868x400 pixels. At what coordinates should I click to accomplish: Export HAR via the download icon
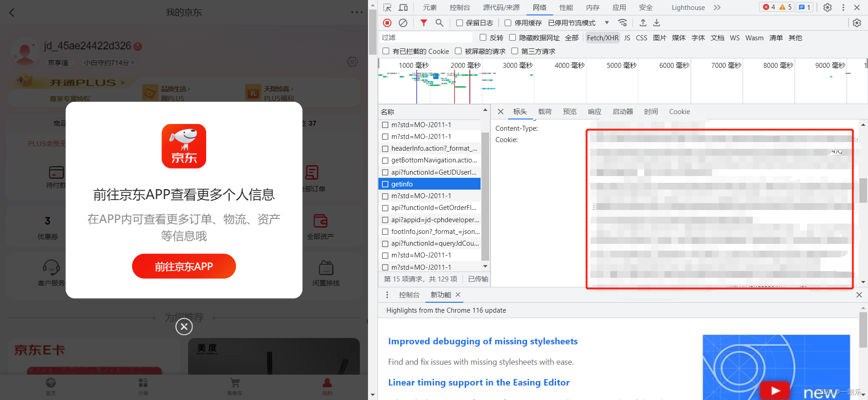tap(657, 23)
